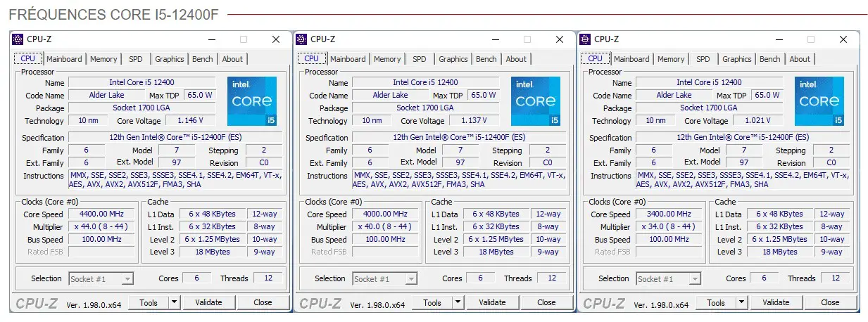This screenshot has width=868, height=322.
Task: Click the 4400.00 MHz Core Speed value
Action: tap(102, 214)
